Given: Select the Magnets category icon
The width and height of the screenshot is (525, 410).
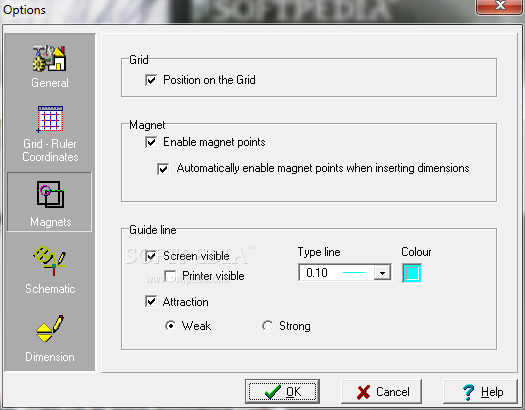Looking at the screenshot, I should (x=50, y=194).
